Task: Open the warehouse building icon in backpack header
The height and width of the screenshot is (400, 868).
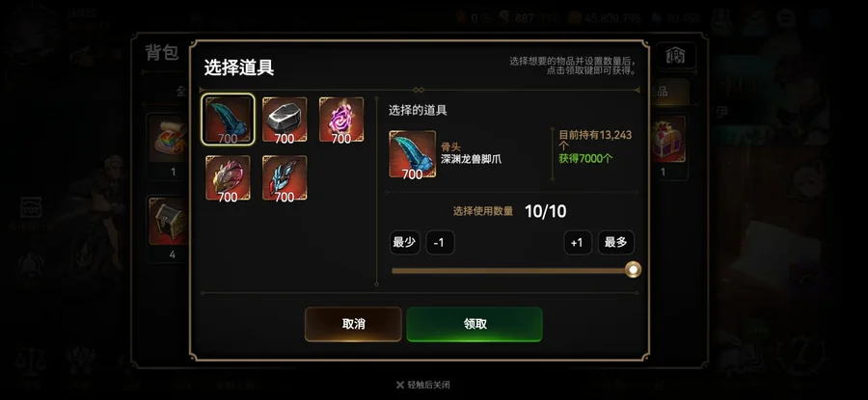Action: pos(675,55)
